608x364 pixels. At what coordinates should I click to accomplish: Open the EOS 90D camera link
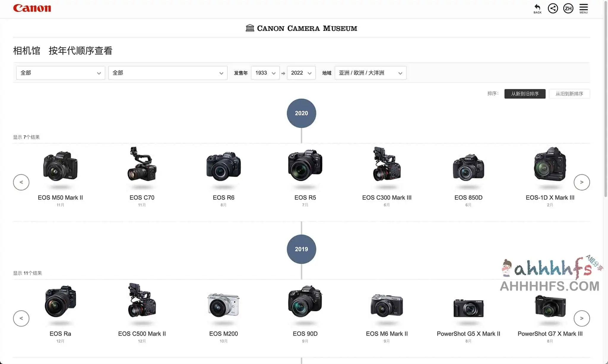tap(305, 334)
